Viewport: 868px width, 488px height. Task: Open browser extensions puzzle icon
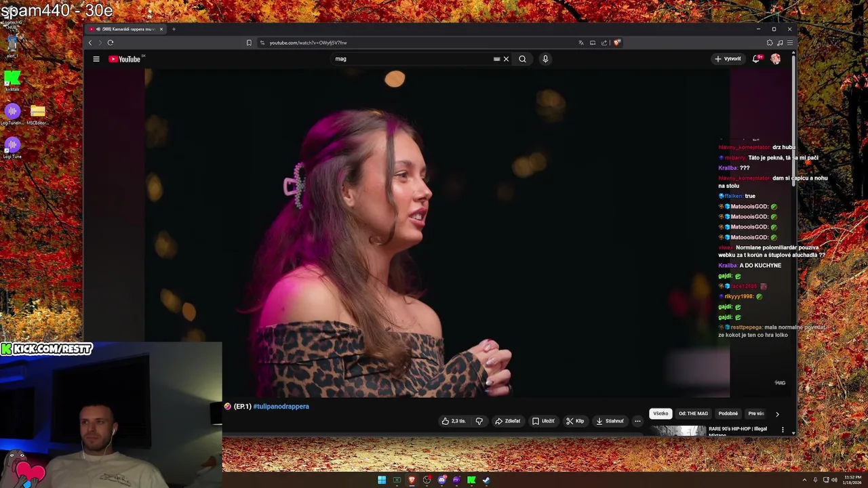[770, 43]
